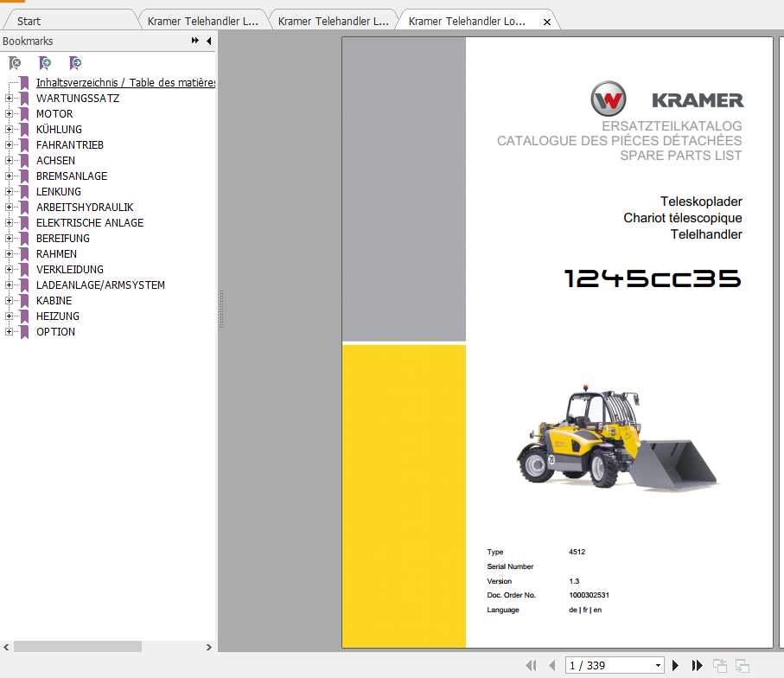This screenshot has width=784, height=678.
Task: Switch to the second Kramer Telehandler tab
Action: [x=334, y=21]
